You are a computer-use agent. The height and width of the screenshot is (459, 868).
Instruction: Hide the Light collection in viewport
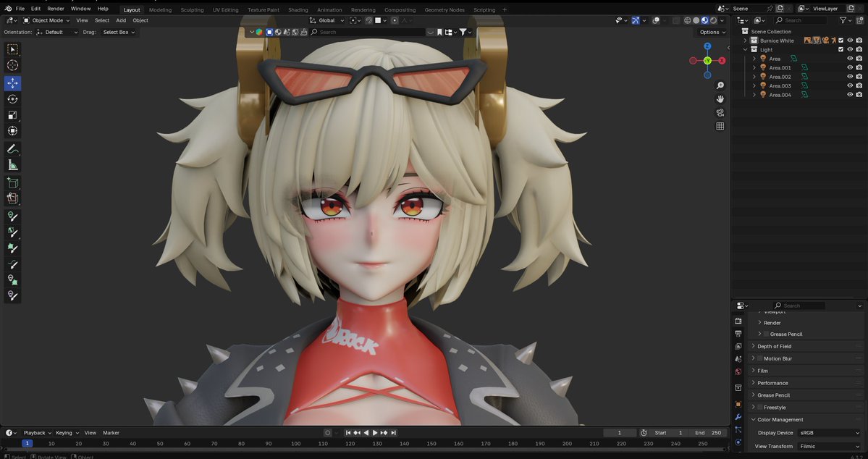851,49
